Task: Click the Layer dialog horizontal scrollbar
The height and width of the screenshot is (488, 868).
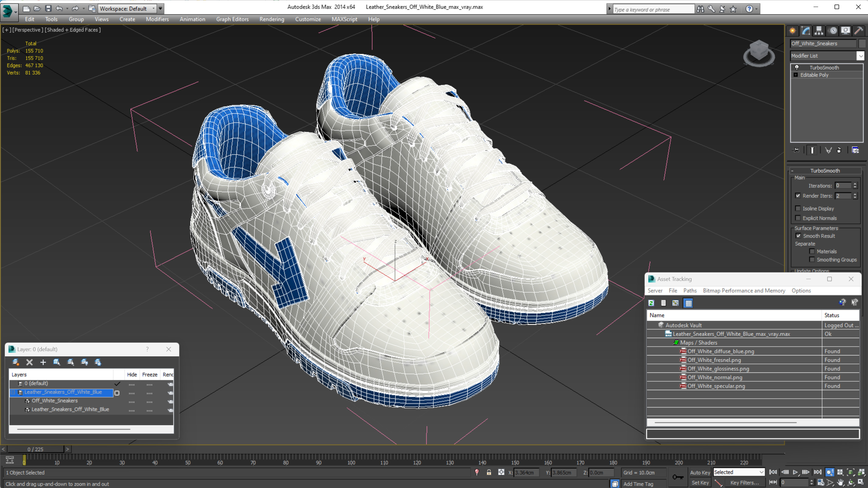Action: [73, 429]
